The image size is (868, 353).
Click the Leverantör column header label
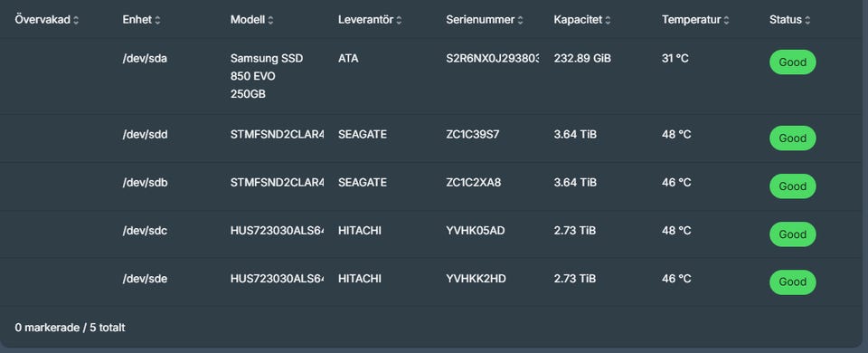click(x=366, y=20)
